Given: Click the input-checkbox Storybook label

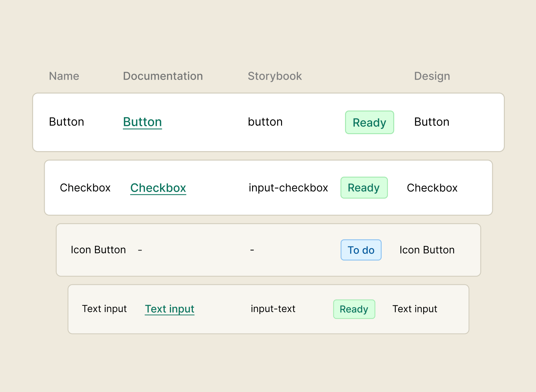Looking at the screenshot, I should pos(288,188).
